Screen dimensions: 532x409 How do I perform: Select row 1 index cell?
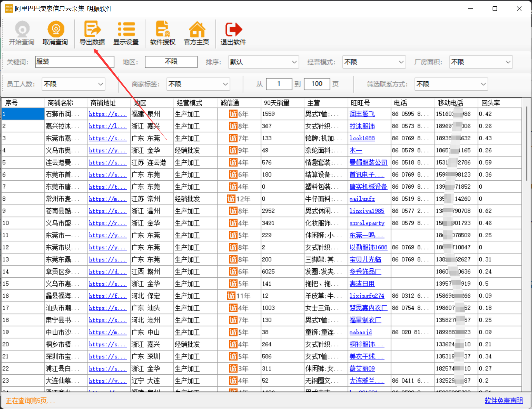point(23,114)
